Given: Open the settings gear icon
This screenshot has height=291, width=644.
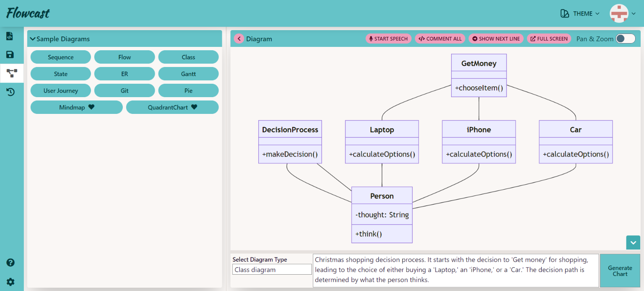Looking at the screenshot, I should click(x=10, y=282).
